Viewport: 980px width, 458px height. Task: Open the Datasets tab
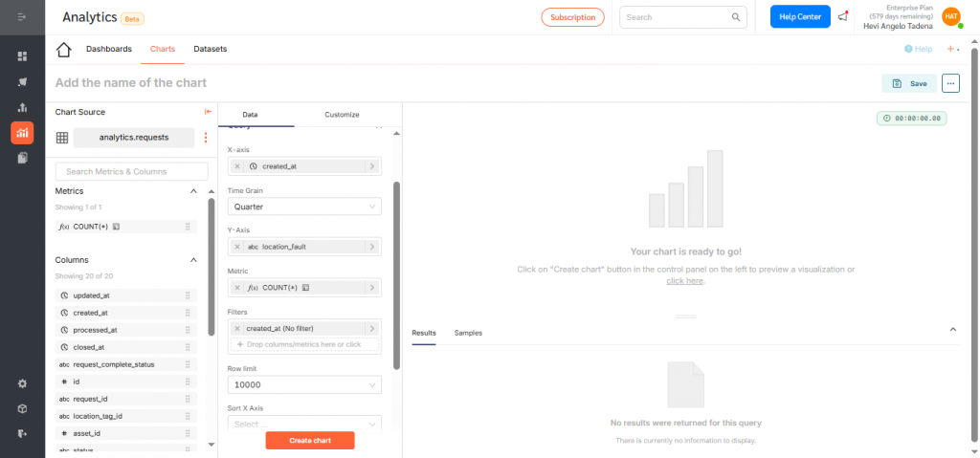[x=210, y=49]
